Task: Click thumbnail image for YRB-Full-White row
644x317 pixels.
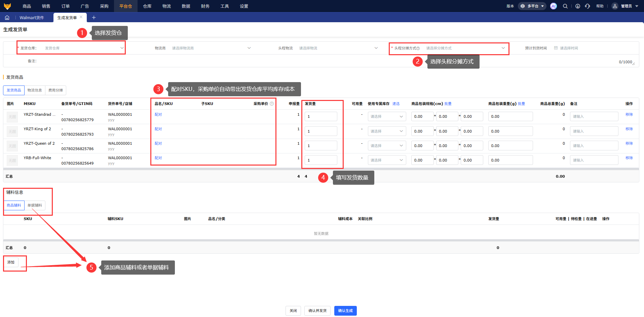Action: (x=12, y=161)
